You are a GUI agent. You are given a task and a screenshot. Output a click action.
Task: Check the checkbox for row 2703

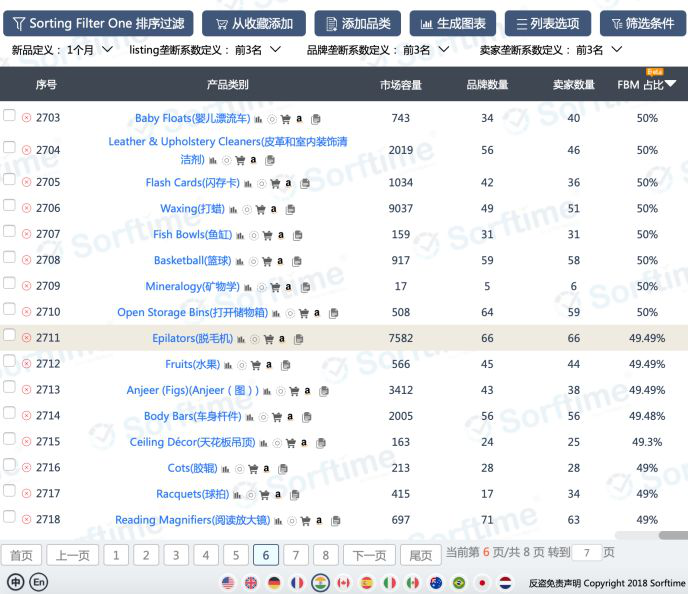pyautogui.click(x=9, y=115)
